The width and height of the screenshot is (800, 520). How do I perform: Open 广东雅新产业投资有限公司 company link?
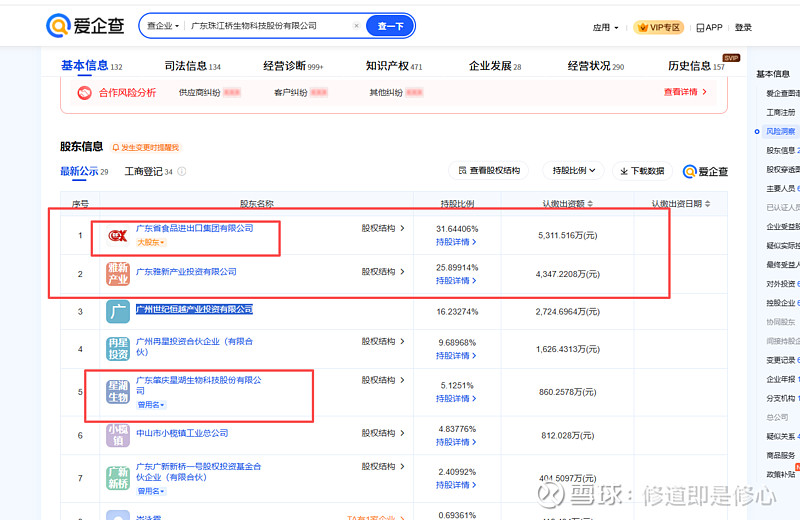(x=186, y=272)
